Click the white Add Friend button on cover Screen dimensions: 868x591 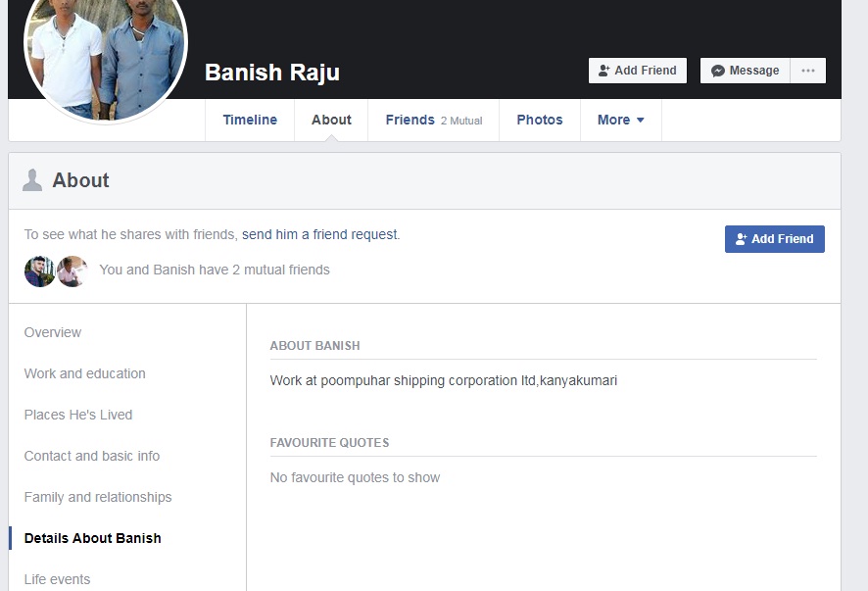pos(637,71)
